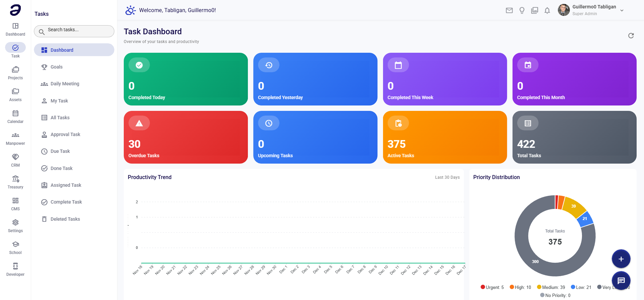This screenshot has width=644, height=300.
Task: Click the Guillermo0 Tabligan user name
Action: (x=594, y=7)
